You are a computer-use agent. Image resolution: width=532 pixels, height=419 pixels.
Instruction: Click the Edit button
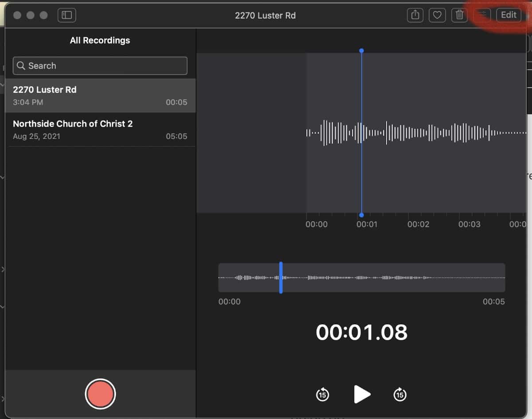509,15
